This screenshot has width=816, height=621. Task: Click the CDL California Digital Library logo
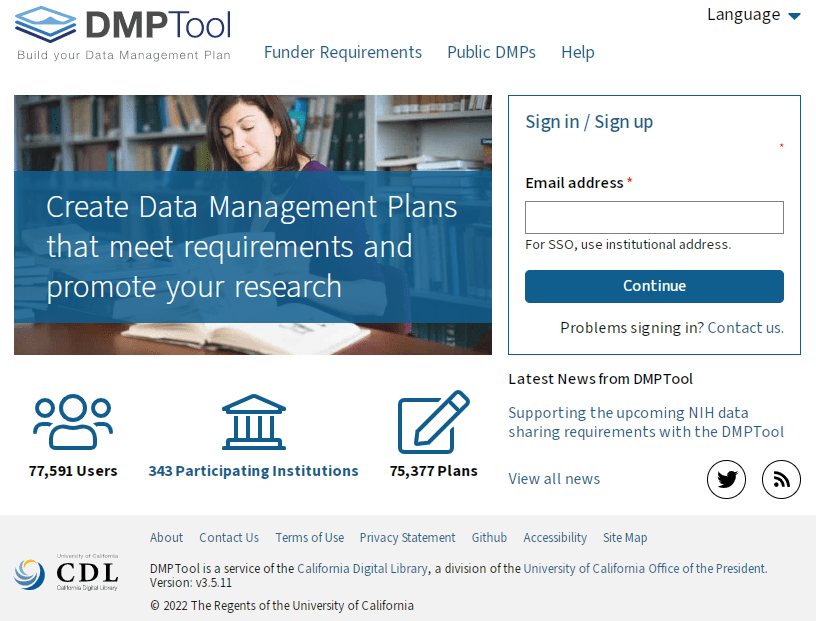coord(67,573)
